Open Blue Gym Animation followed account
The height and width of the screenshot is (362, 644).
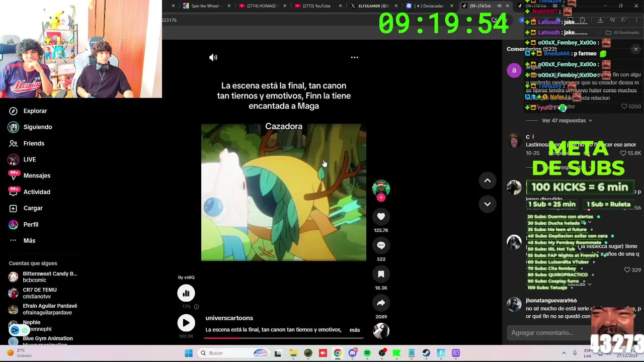(41, 341)
